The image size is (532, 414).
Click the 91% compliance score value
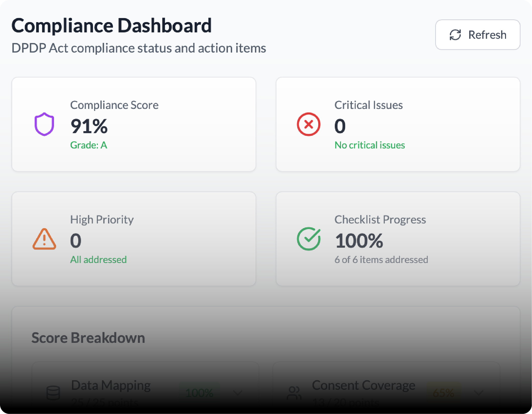89,126
